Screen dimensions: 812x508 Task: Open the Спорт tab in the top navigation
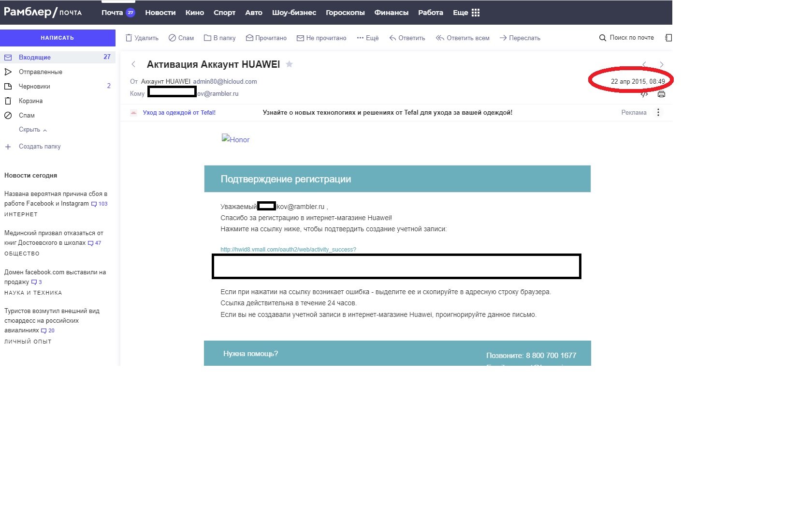click(x=224, y=13)
